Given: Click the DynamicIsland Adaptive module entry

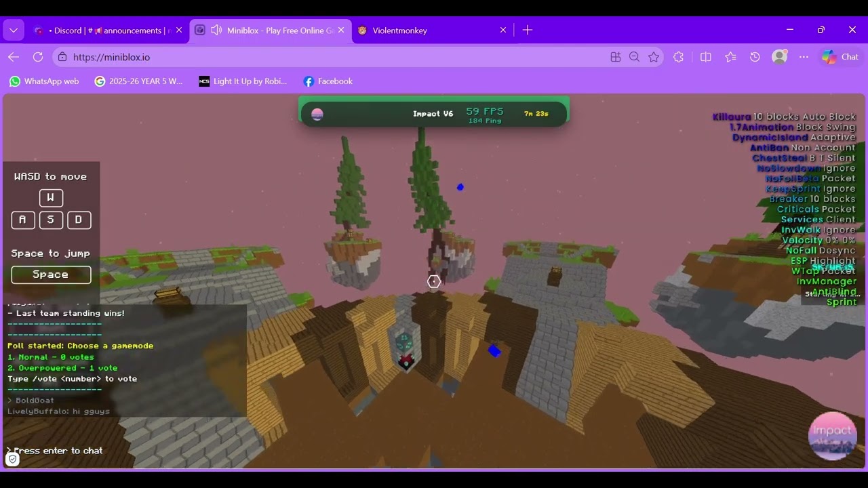Looking at the screenshot, I should 794,138.
